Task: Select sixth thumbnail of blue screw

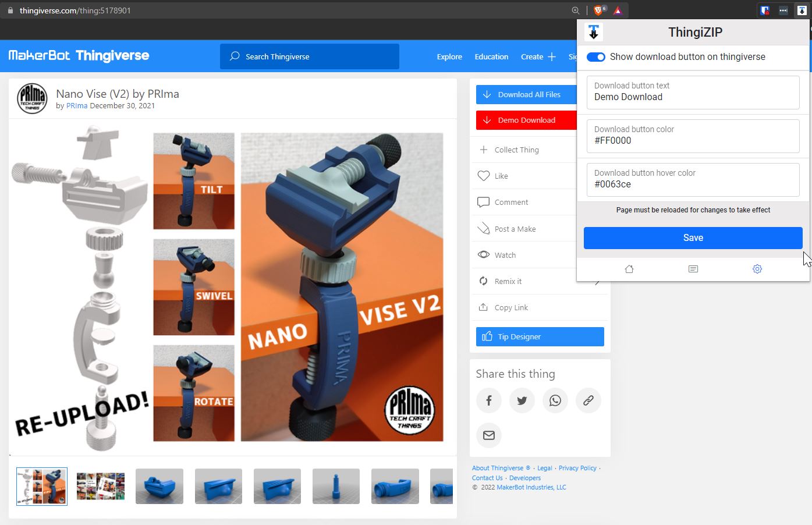Action: (336, 486)
